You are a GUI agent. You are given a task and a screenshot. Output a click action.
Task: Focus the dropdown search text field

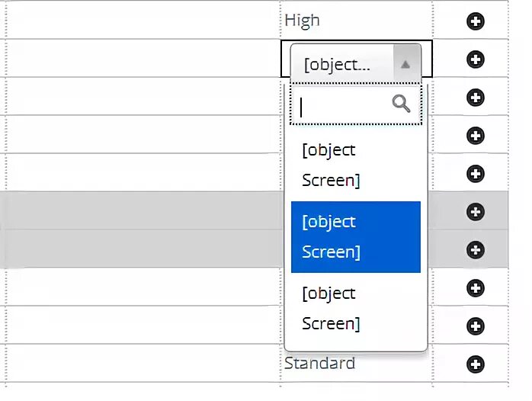pos(345,105)
